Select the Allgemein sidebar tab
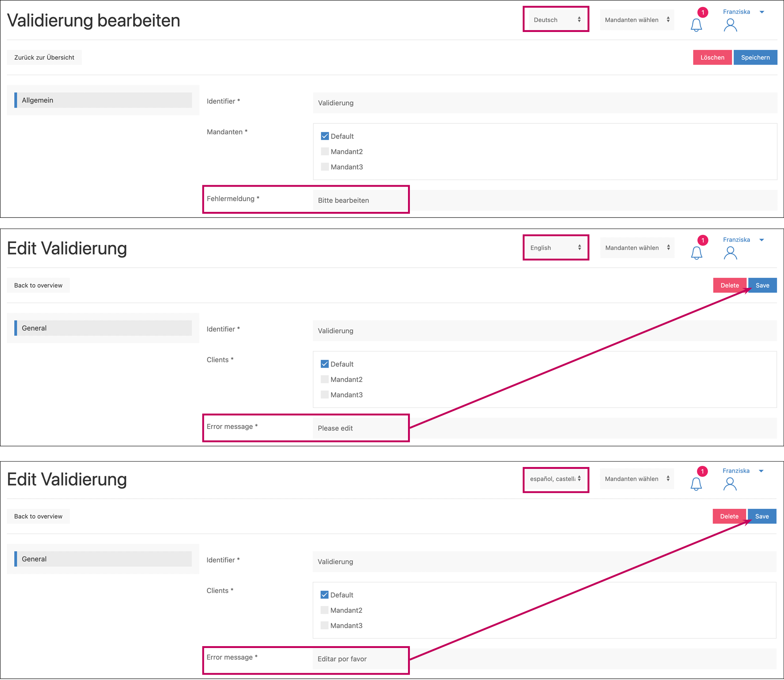This screenshot has width=784, height=680. click(103, 100)
